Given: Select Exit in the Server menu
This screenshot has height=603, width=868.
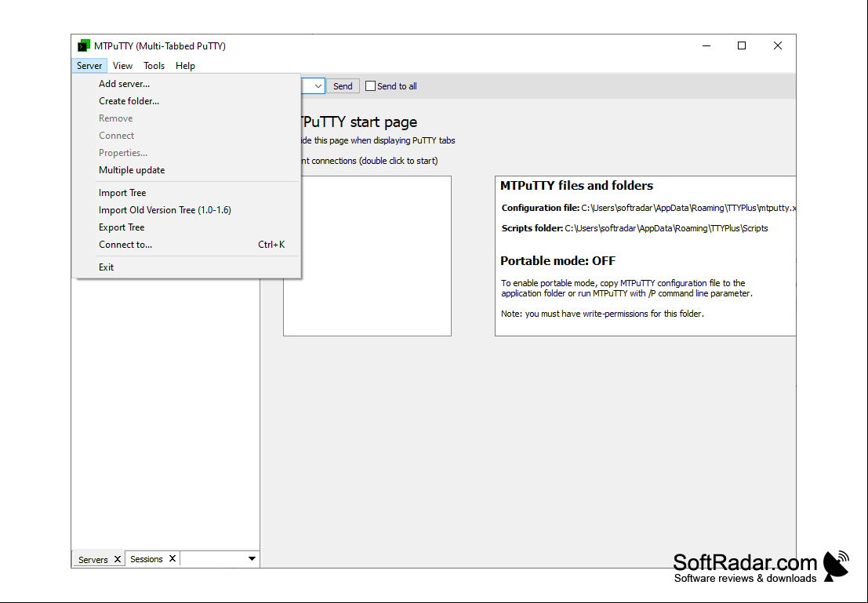Looking at the screenshot, I should pos(187,267).
